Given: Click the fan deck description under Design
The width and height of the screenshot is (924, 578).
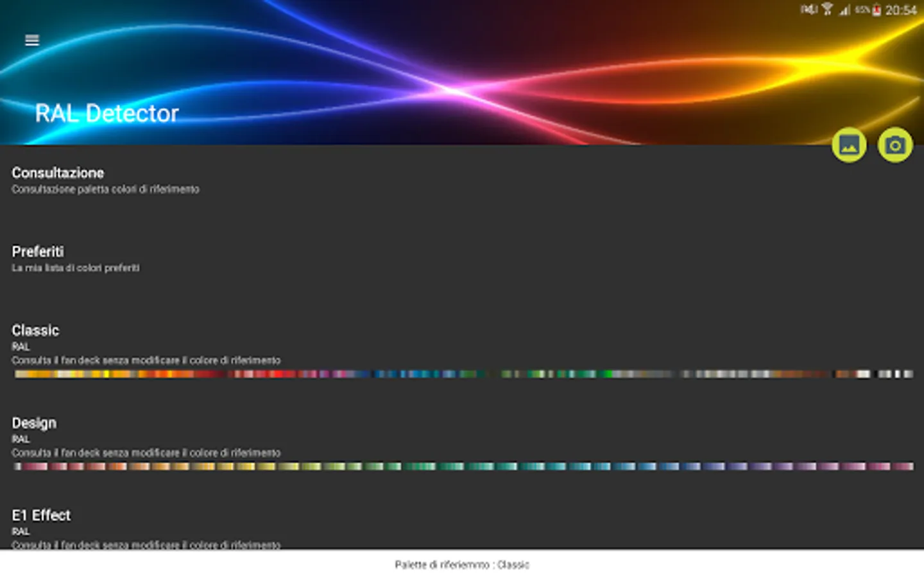Looking at the screenshot, I should [146, 453].
